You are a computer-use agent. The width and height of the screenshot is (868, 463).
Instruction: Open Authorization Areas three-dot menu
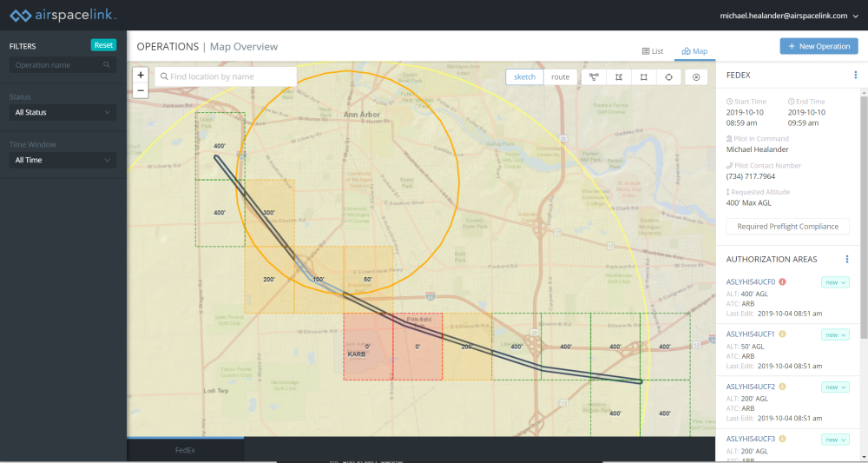[x=846, y=259]
